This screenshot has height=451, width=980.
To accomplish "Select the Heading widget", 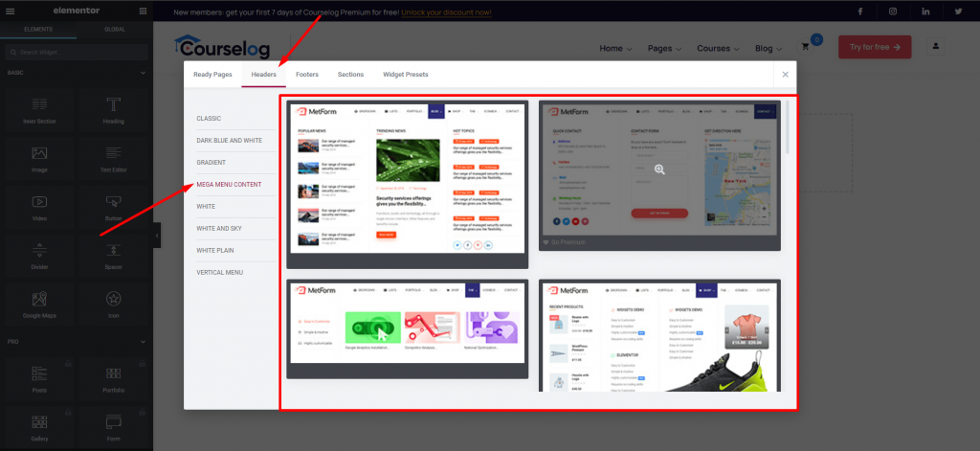I will pyautogui.click(x=113, y=110).
